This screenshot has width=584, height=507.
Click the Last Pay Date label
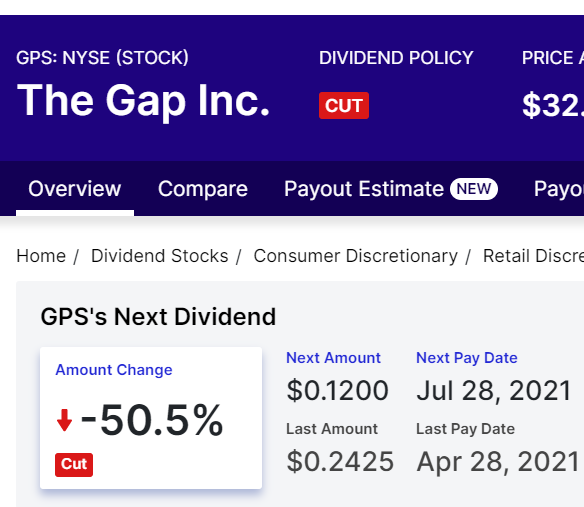click(x=466, y=429)
